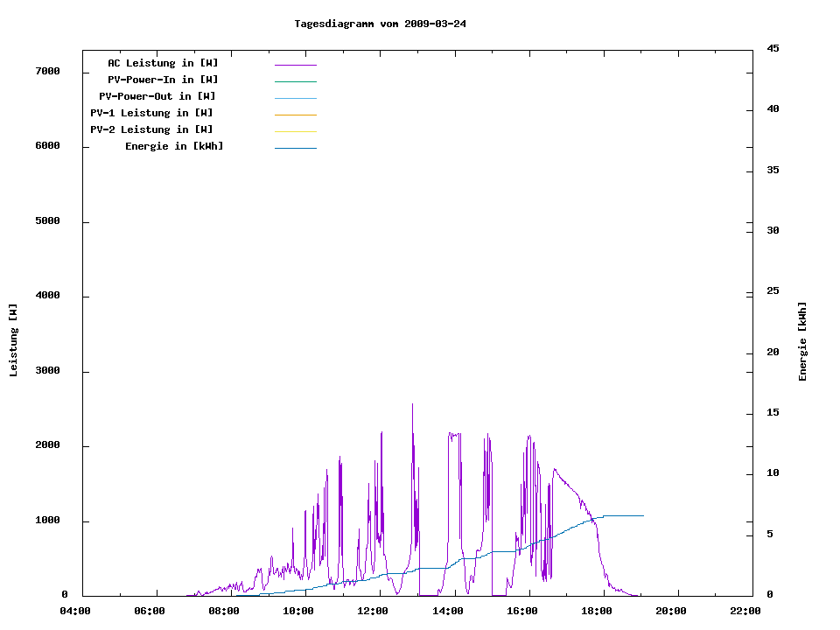Click the purple AC Leistung legend line sample

295,65
